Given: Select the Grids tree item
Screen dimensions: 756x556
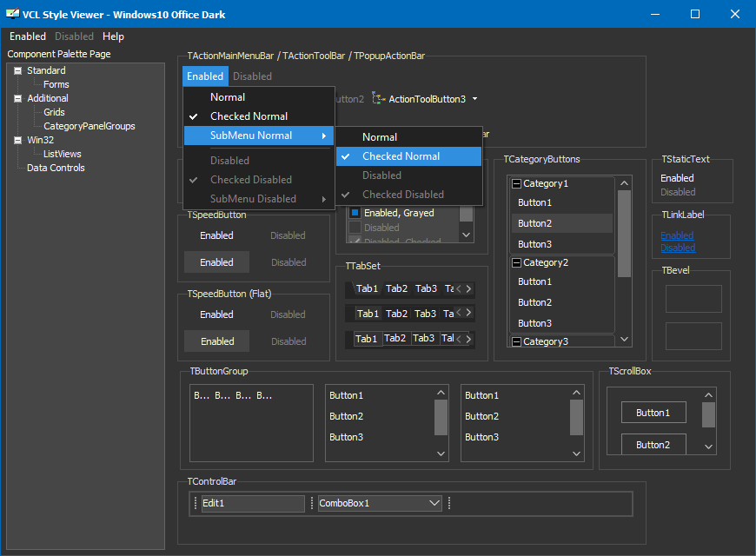Looking at the screenshot, I should (x=54, y=112).
